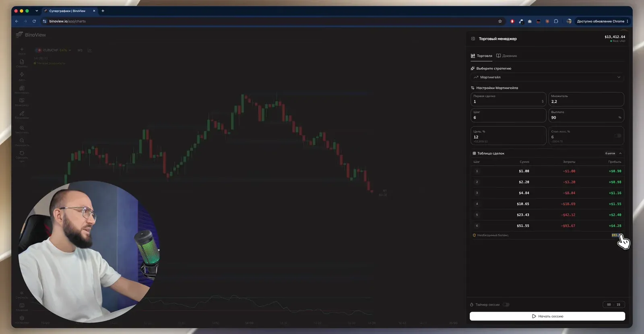This screenshot has width=644, height=334.
Task: Select the +$0.90 profit in row 1
Action: tap(615, 171)
